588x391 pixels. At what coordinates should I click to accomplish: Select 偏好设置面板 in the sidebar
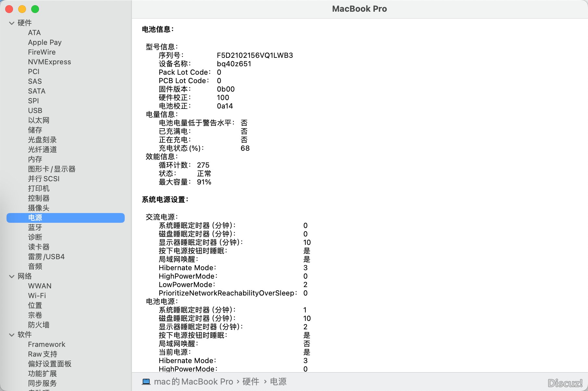click(50, 364)
